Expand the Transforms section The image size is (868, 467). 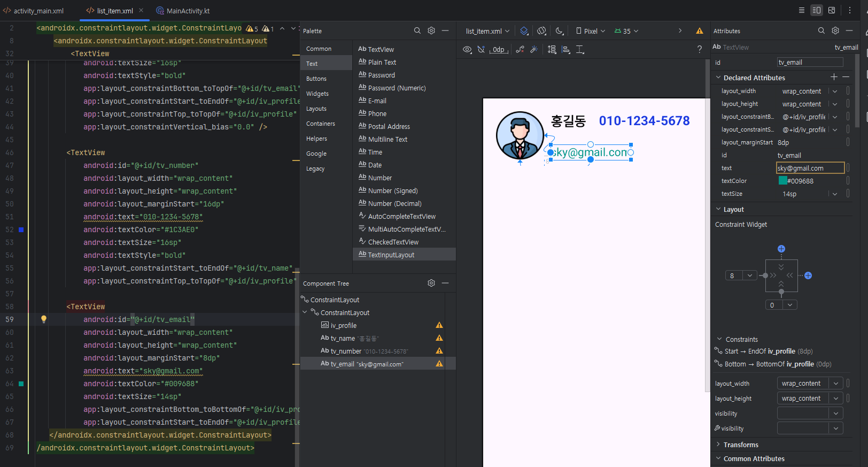click(x=718, y=445)
